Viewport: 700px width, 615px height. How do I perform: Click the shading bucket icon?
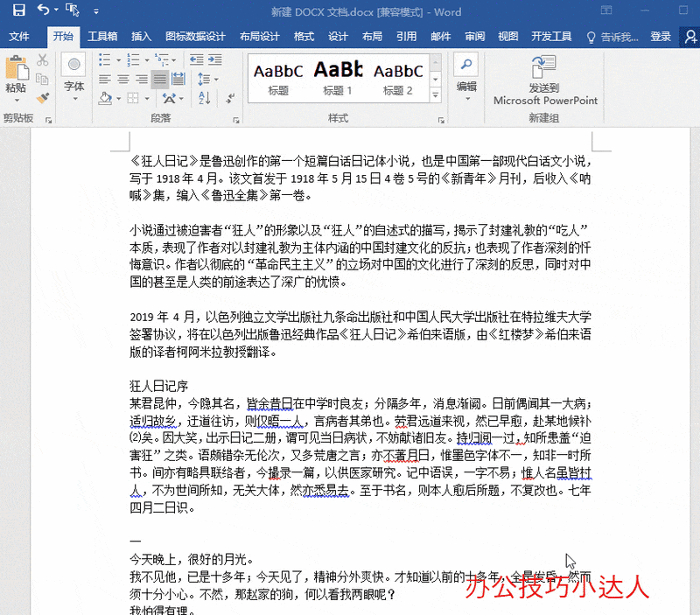[x=107, y=99]
